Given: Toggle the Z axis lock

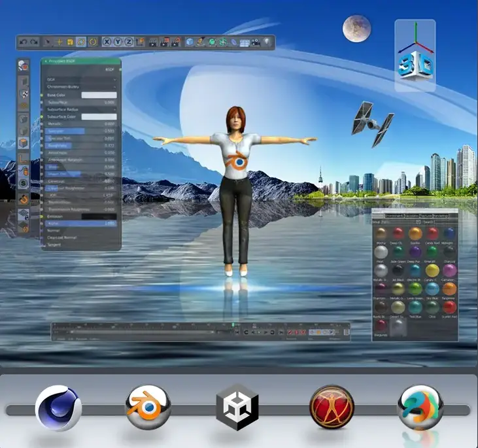Looking at the screenshot, I should point(129,42).
